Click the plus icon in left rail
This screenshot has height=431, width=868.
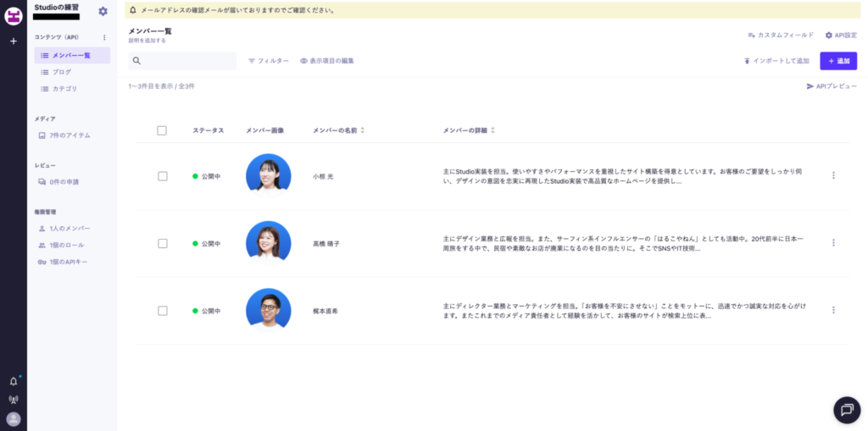(13, 41)
